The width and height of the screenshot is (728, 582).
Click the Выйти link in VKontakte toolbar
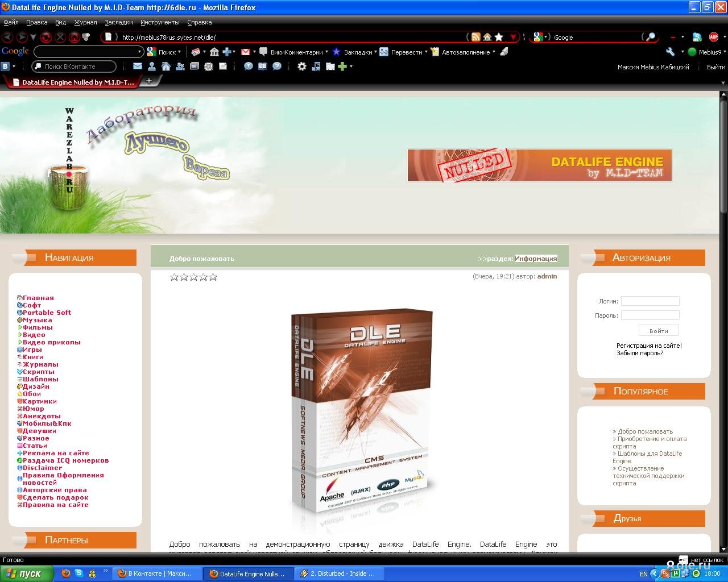(x=715, y=66)
